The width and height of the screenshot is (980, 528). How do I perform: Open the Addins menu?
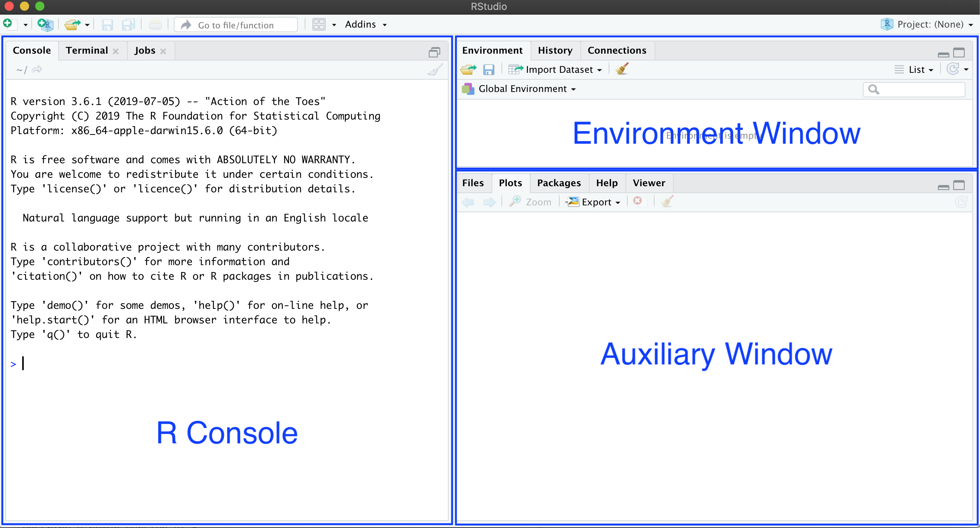(366, 25)
